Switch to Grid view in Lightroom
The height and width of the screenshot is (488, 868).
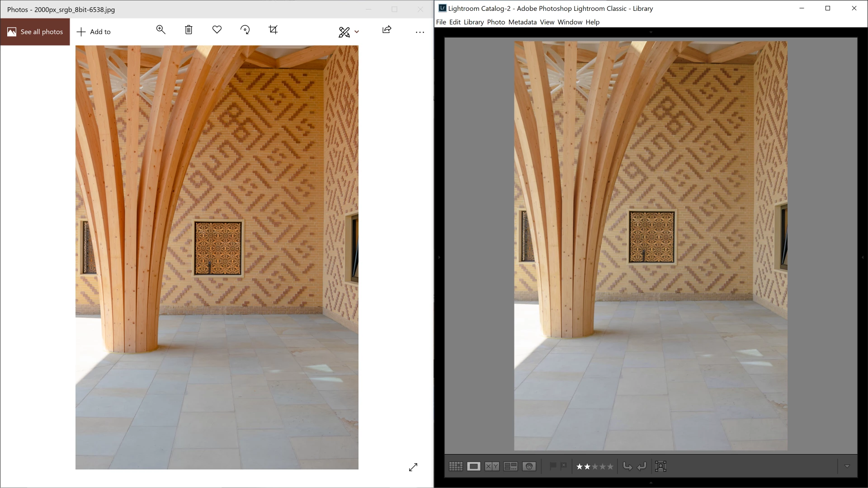[455, 466]
